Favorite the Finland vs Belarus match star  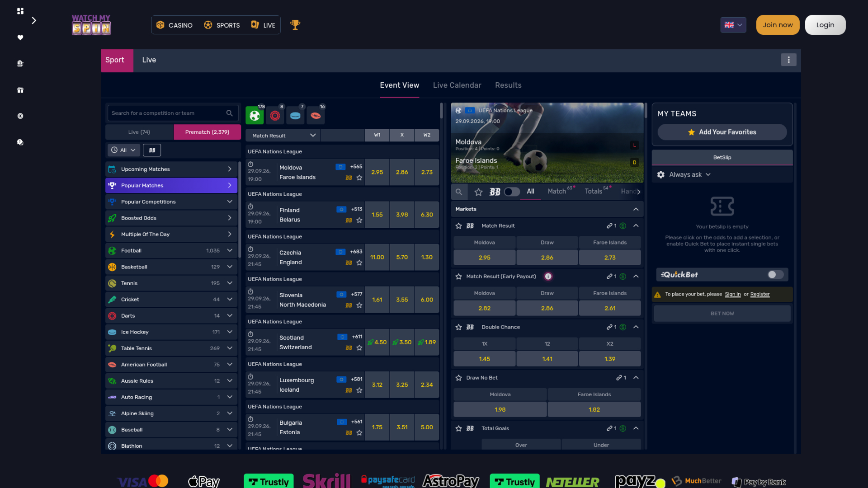click(359, 221)
